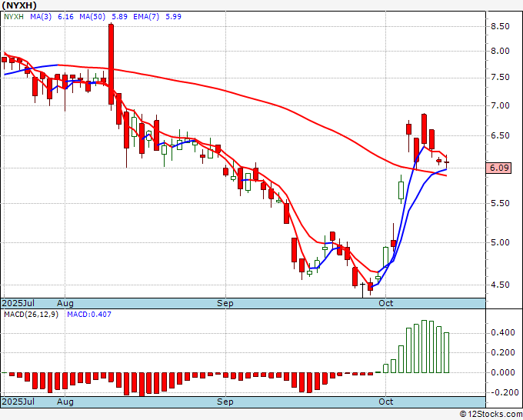Click the MA(3) legend label
This screenshot has height=420, width=523.
click(x=41, y=16)
